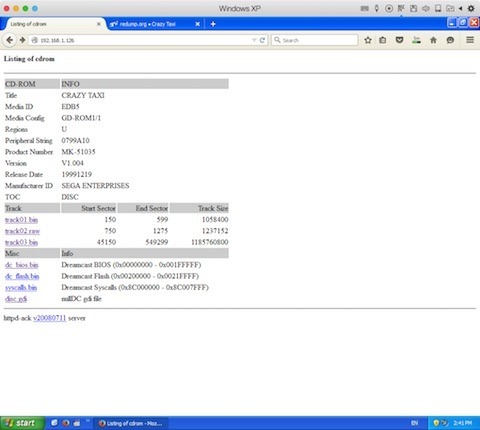Screen dimensions: 480x430
Task: Show bookmarks list clipboard icon
Action: pos(383,40)
